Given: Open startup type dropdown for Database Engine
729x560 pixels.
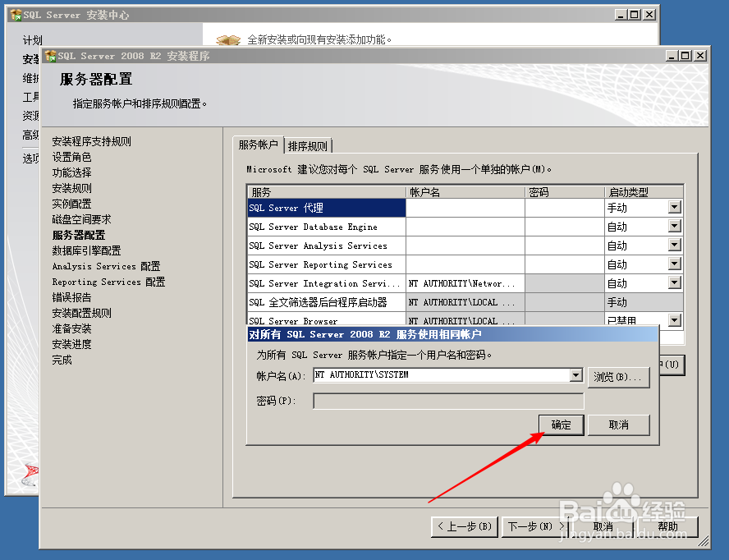Looking at the screenshot, I should (x=674, y=226).
